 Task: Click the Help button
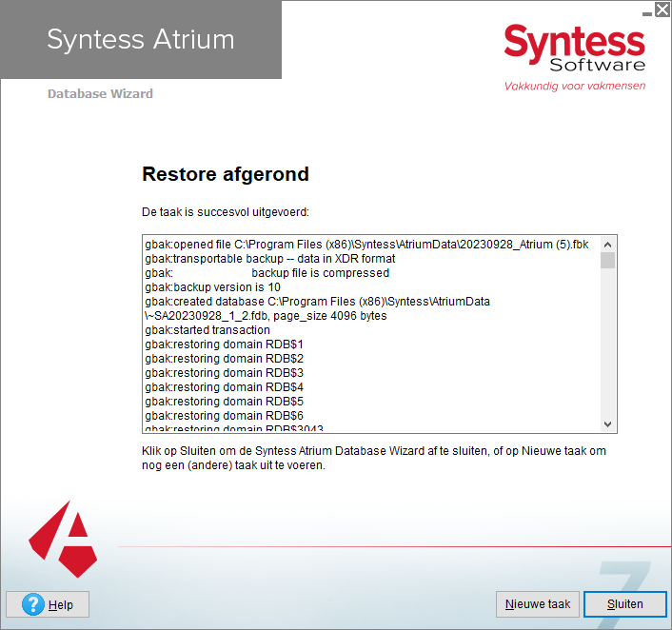pyautogui.click(x=48, y=604)
